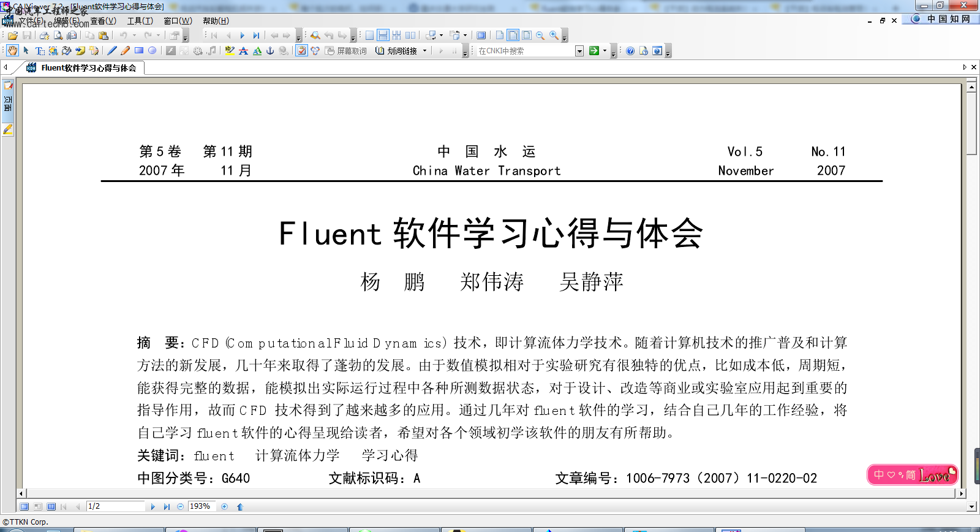Select the orange pencil annotation tool
980x532 pixels.
125,51
